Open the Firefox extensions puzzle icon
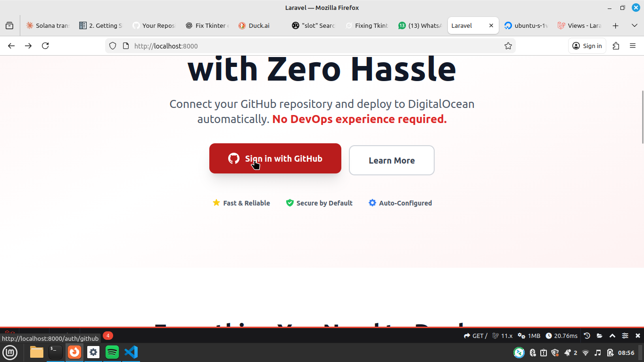Screen dimensions: 644x362 tap(616, 46)
